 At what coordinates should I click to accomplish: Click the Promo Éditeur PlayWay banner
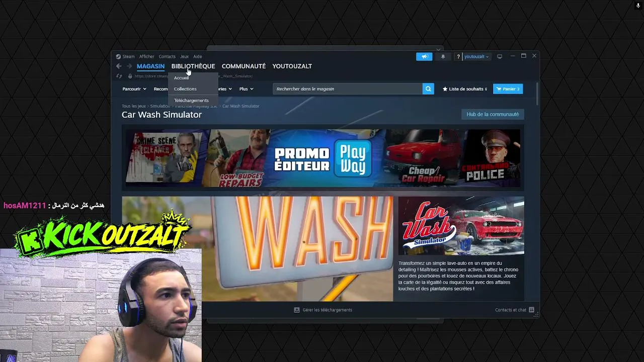(x=323, y=158)
